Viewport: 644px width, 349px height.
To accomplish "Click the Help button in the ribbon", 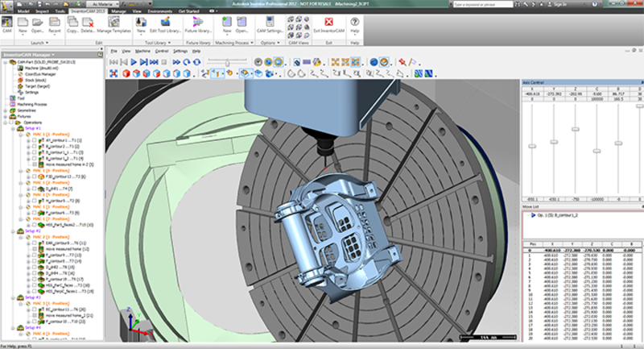I will (x=357, y=23).
